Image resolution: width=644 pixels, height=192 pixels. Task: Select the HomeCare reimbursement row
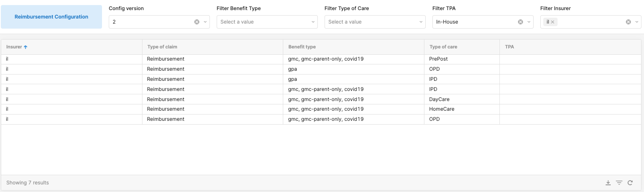(322, 109)
